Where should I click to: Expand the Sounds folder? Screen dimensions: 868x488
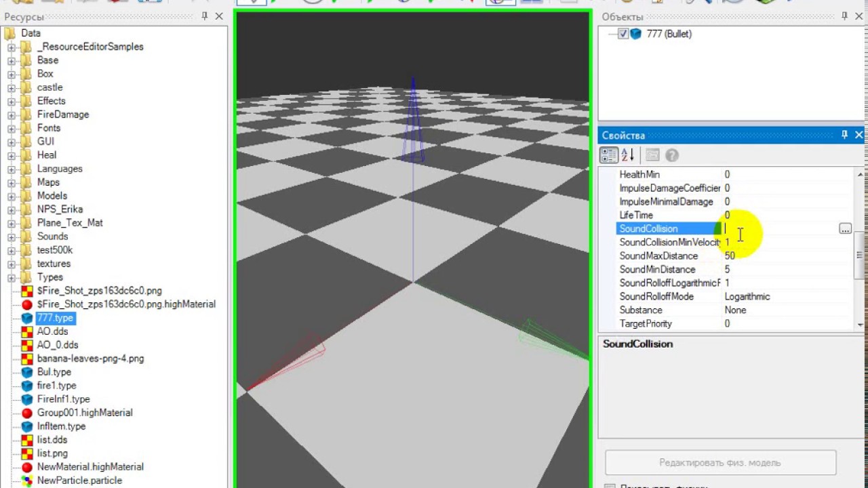(11, 237)
